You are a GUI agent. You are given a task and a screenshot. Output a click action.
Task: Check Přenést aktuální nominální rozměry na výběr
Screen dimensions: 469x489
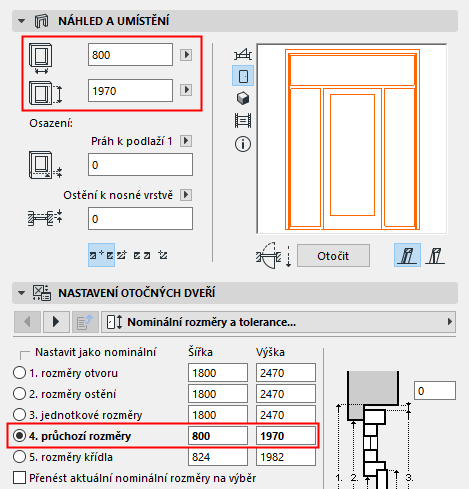[x=20, y=478]
